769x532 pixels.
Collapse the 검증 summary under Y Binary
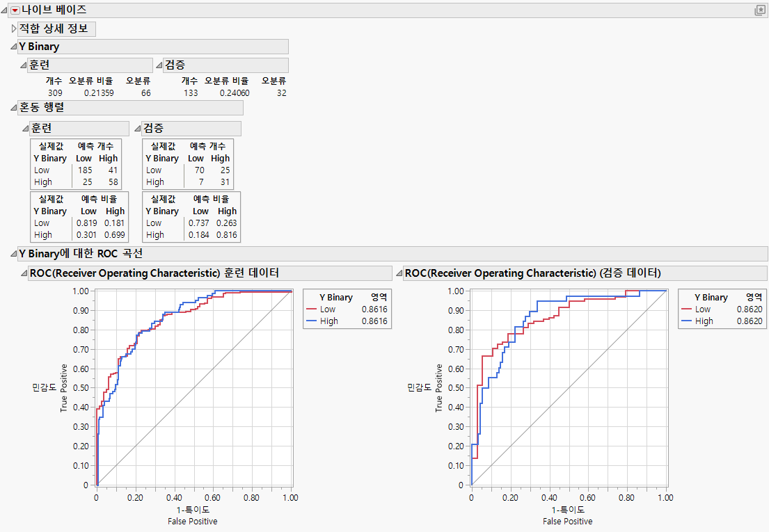click(159, 65)
